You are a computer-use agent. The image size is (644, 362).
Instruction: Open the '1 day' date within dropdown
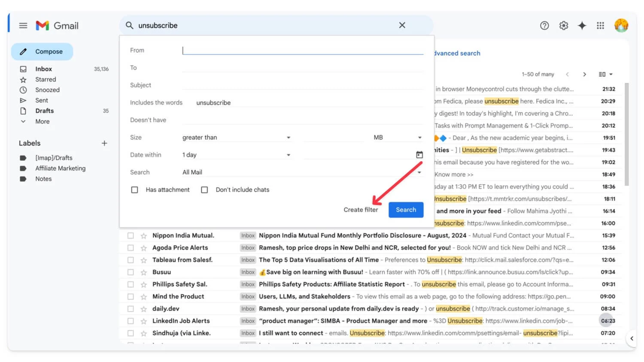236,155
